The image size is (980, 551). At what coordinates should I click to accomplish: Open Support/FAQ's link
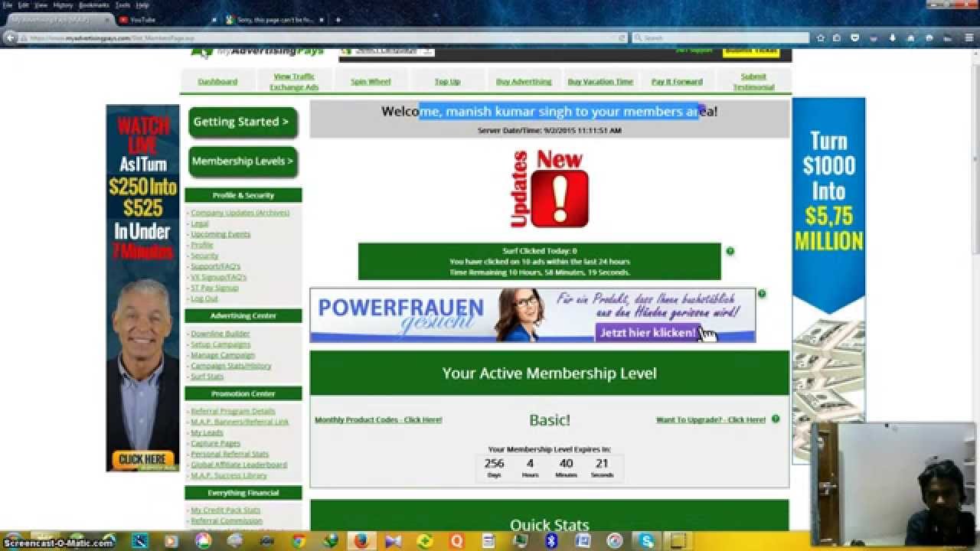coord(215,266)
